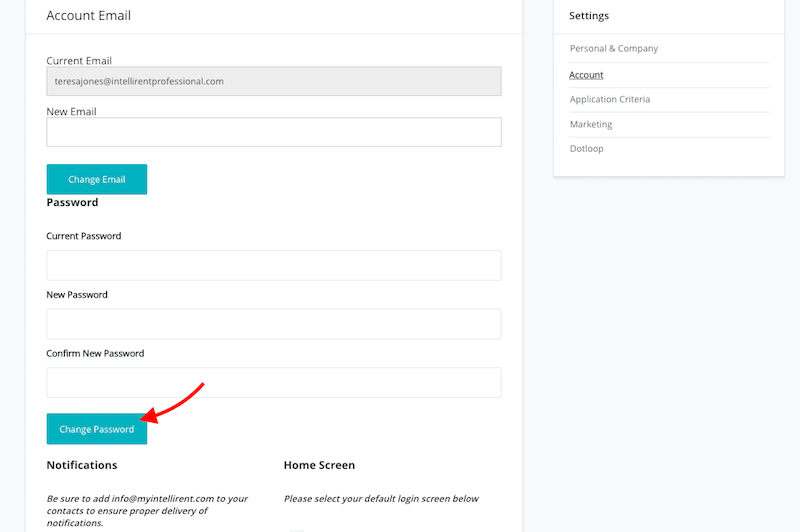Click the Change Password button
800x532 pixels.
click(x=97, y=429)
